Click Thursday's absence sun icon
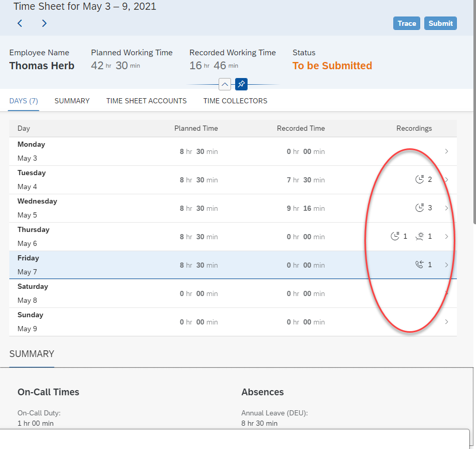 coord(420,236)
